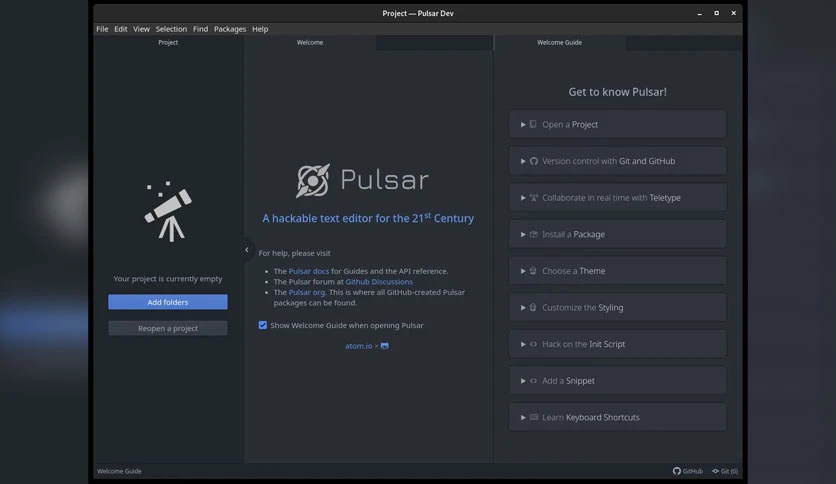The height and width of the screenshot is (484, 836).
Task: Click the book icon beside Open a Project
Action: point(533,124)
